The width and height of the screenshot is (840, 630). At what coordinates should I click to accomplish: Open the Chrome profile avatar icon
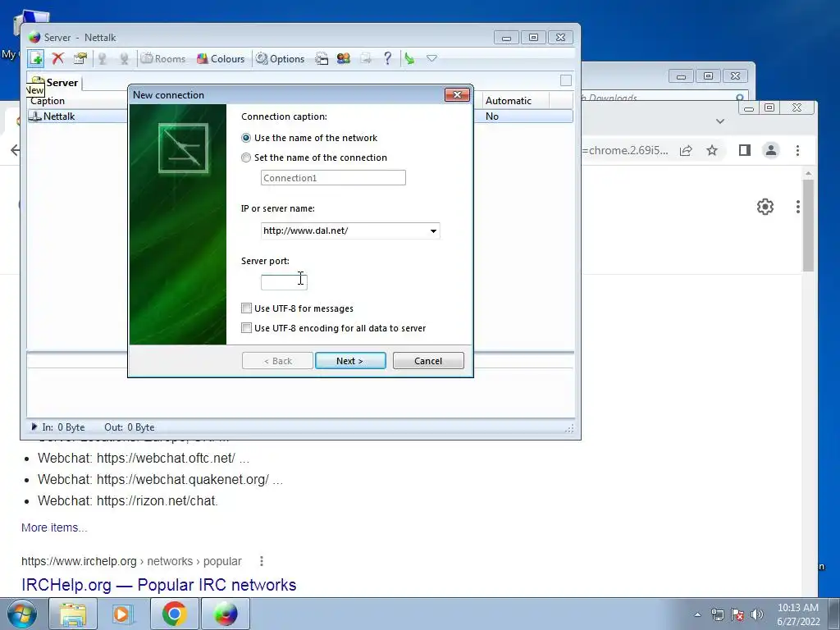coord(771,151)
